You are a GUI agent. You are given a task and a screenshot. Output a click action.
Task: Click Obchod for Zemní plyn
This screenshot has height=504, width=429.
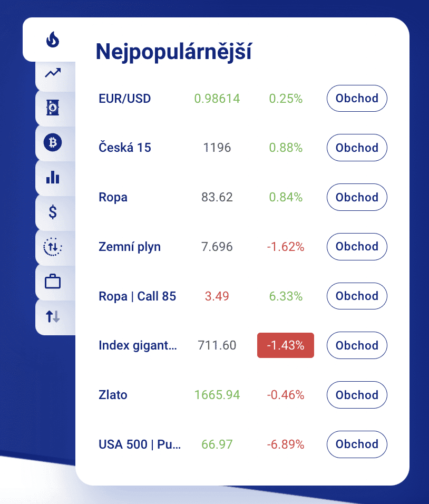point(357,247)
